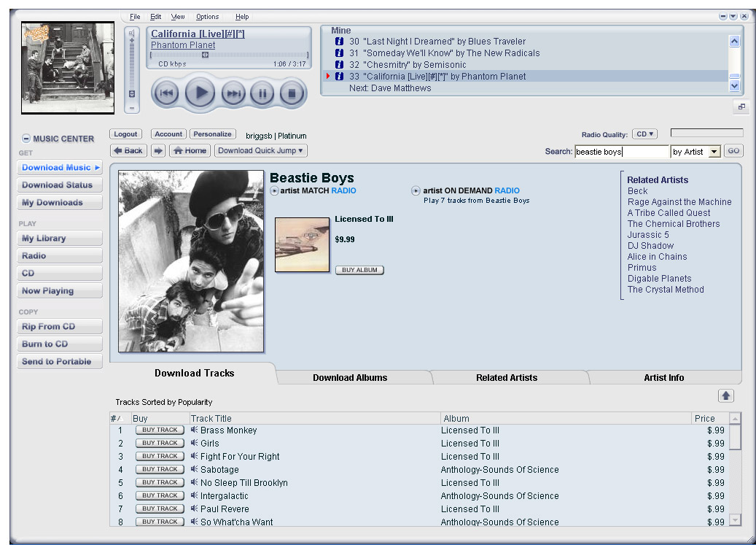The width and height of the screenshot is (756, 545).
Task: Open the Help menu
Action: point(242,16)
